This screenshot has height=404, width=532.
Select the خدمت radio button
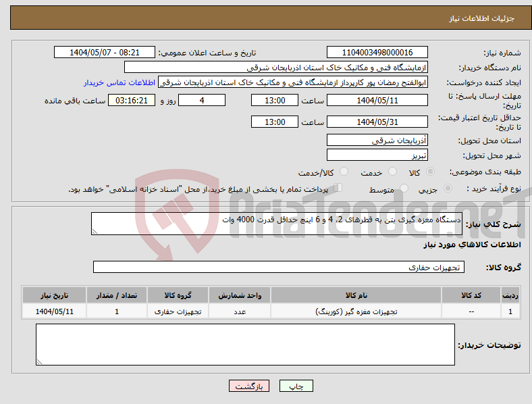coord(392,172)
